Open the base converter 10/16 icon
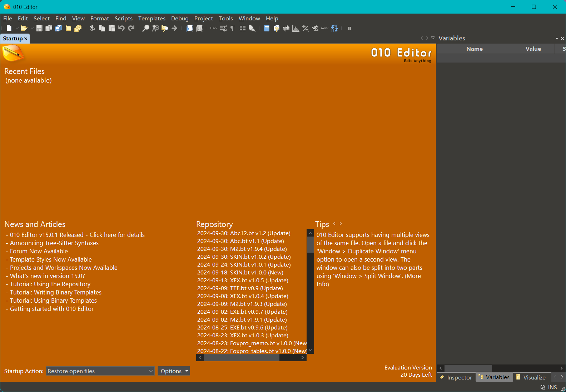 point(334,28)
